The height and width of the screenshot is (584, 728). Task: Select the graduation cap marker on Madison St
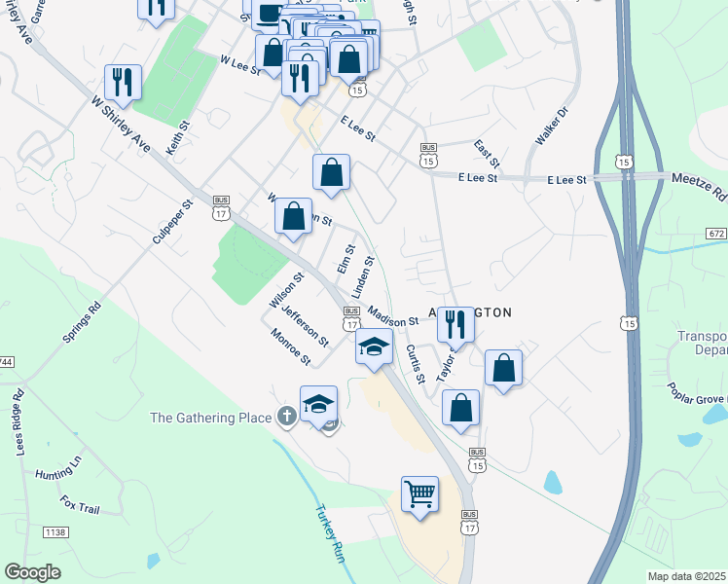(374, 349)
